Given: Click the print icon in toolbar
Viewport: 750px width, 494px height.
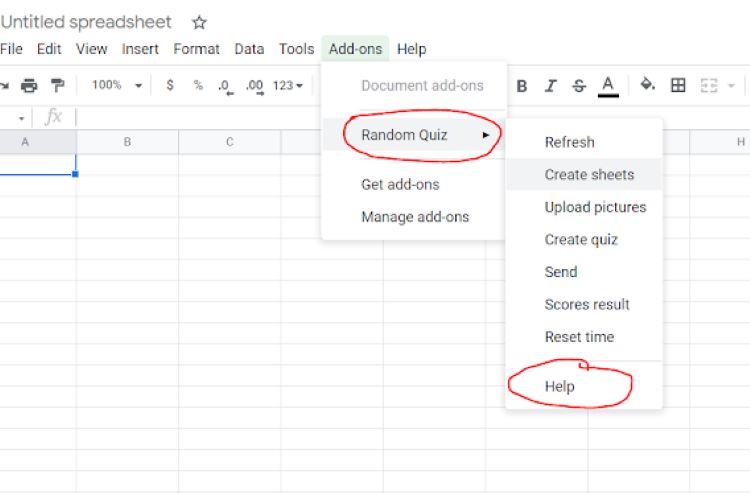Looking at the screenshot, I should coord(29,86).
